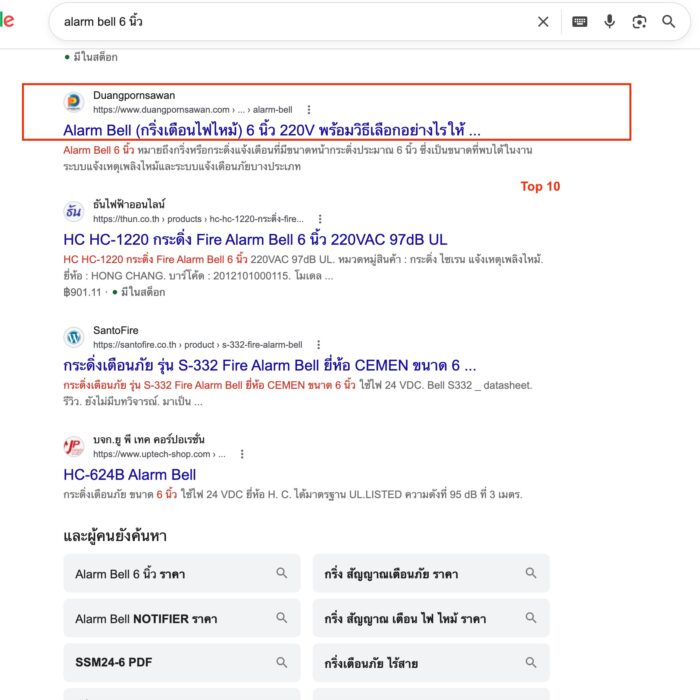Open search by image camera icon

point(639,21)
